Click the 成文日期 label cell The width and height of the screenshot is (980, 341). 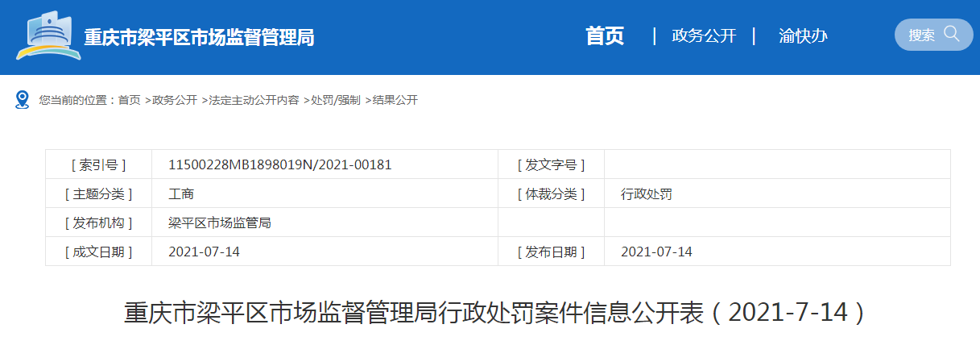(98, 252)
